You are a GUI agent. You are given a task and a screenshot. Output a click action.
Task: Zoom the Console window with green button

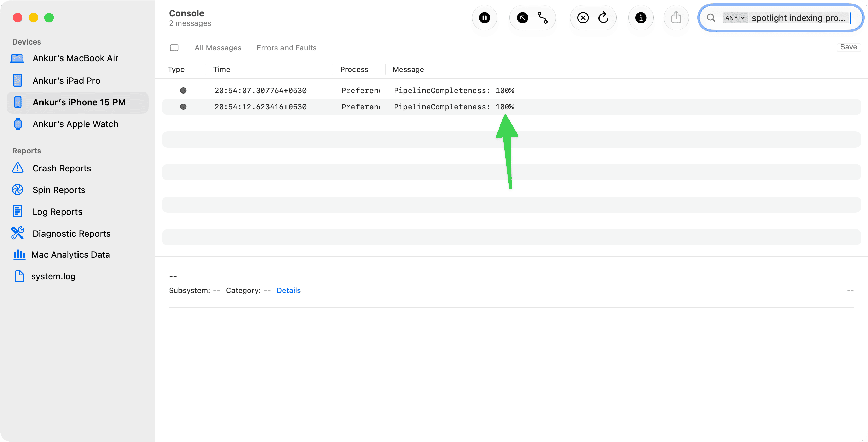(x=49, y=18)
